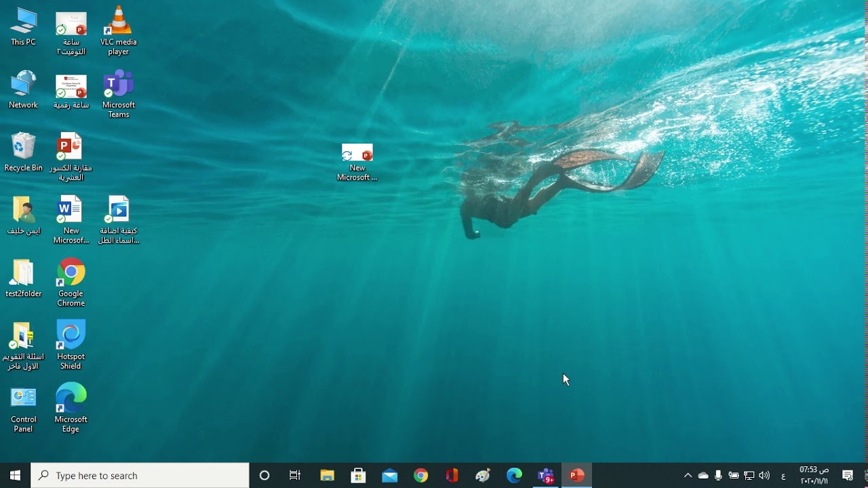Open the network tray icon

[749, 475]
